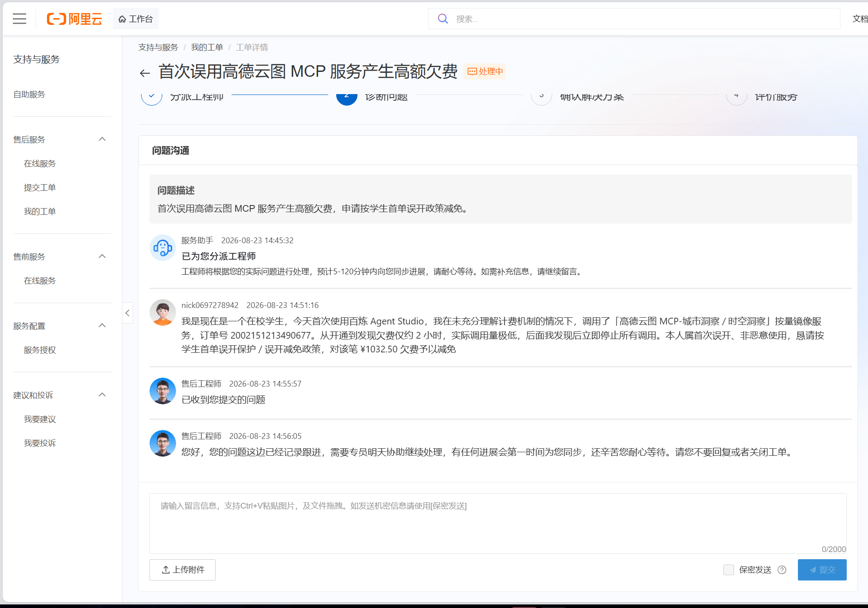The height and width of the screenshot is (608, 868).
Task: Click the 问题描述 heading
Action: coord(176,190)
